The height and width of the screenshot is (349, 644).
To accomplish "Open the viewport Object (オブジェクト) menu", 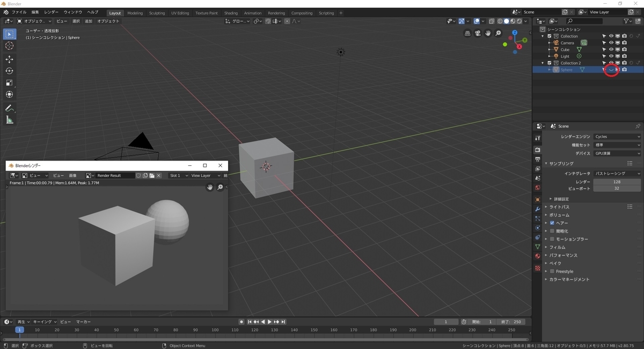I will [x=108, y=21].
